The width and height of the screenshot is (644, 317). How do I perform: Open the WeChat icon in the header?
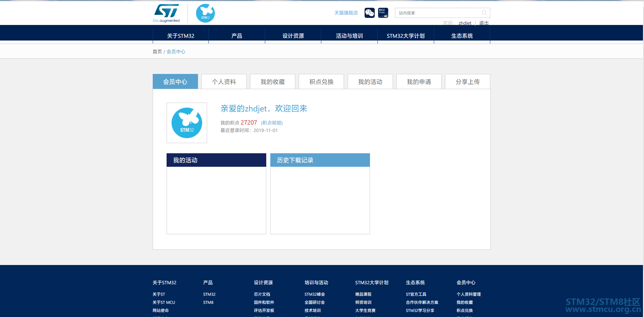(x=370, y=13)
